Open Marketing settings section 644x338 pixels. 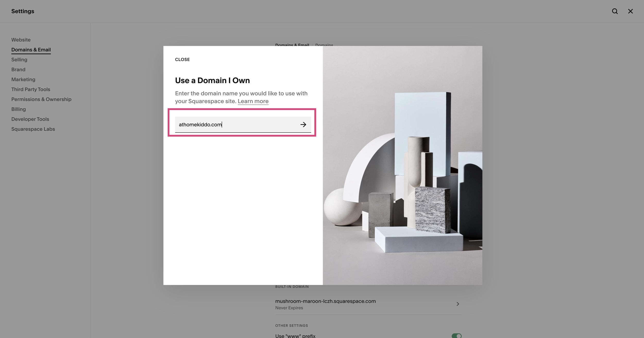tap(23, 80)
